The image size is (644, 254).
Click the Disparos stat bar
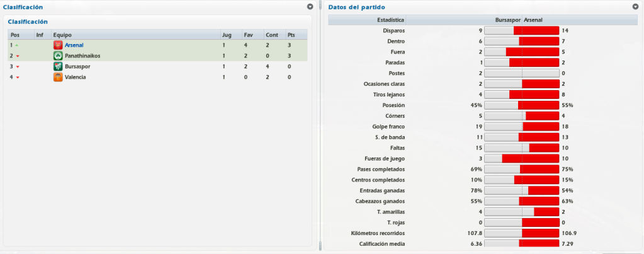(x=522, y=30)
